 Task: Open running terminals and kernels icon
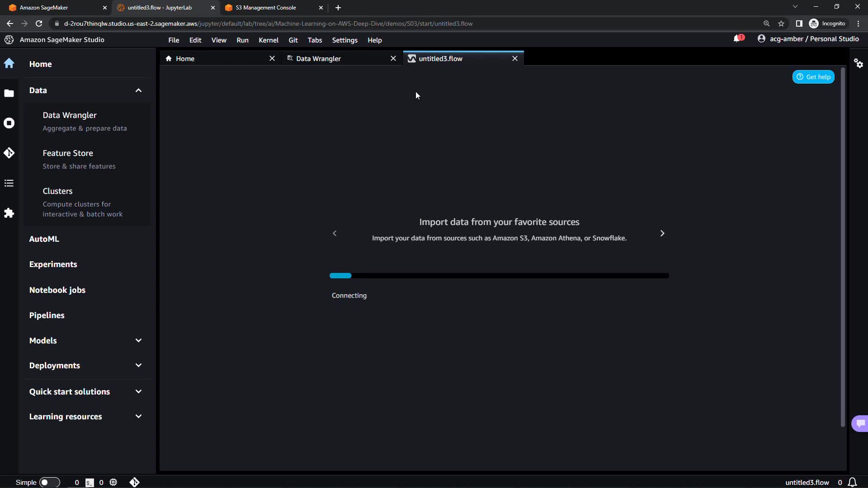(x=9, y=123)
